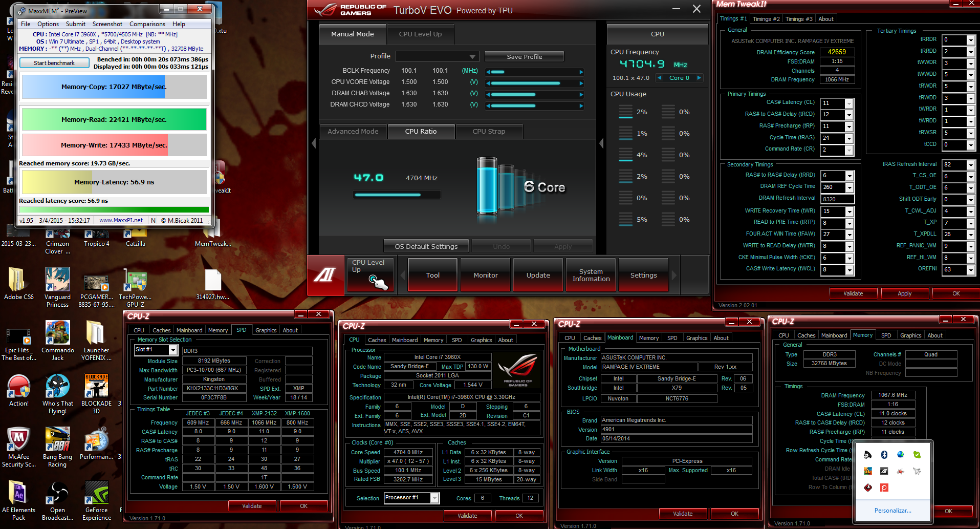The width and height of the screenshot is (980, 529).
Task: Open GeForce Experience desktop shortcut
Action: (96, 500)
